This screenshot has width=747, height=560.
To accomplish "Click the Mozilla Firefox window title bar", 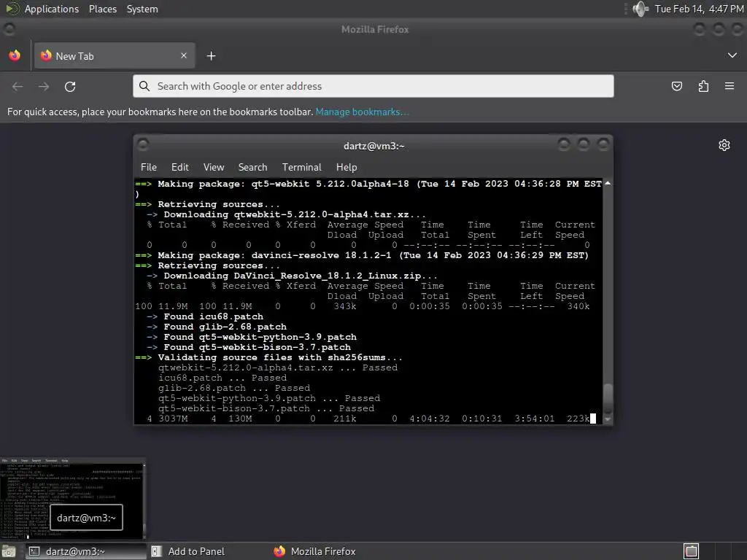I will [x=375, y=29].
